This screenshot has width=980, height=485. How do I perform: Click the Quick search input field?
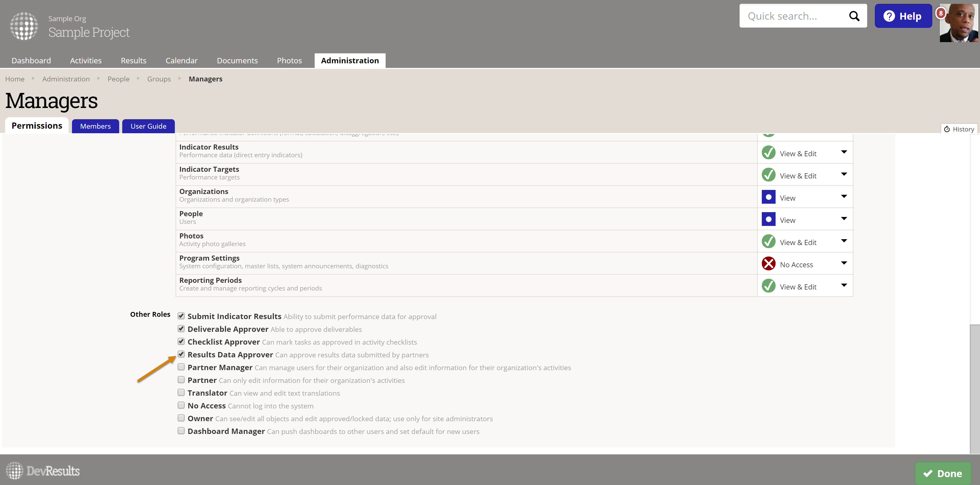click(x=793, y=16)
